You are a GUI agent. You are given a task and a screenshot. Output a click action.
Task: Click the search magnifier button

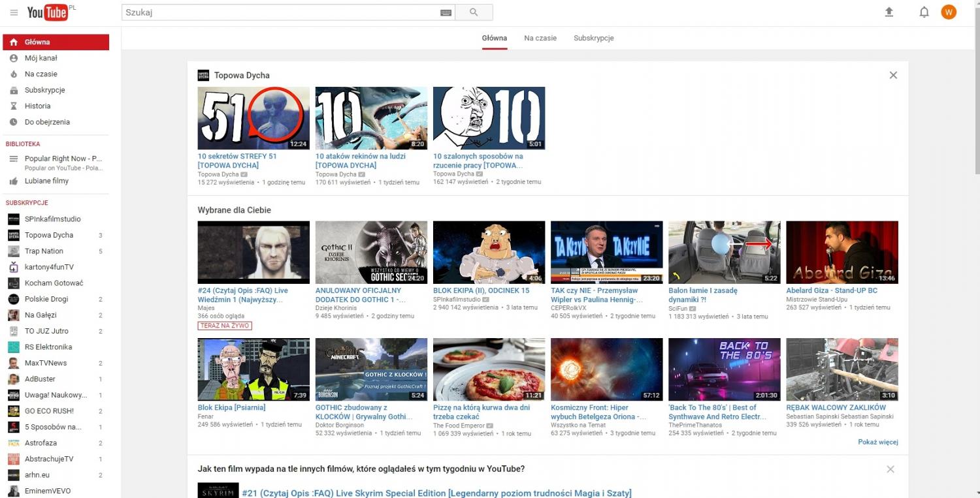coord(474,12)
